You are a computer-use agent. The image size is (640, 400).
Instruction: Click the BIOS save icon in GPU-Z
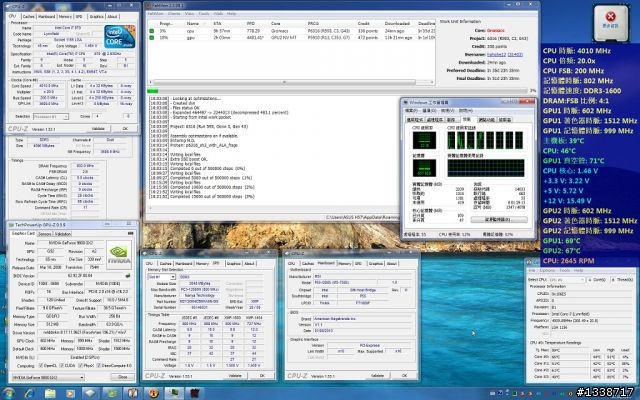(128, 276)
